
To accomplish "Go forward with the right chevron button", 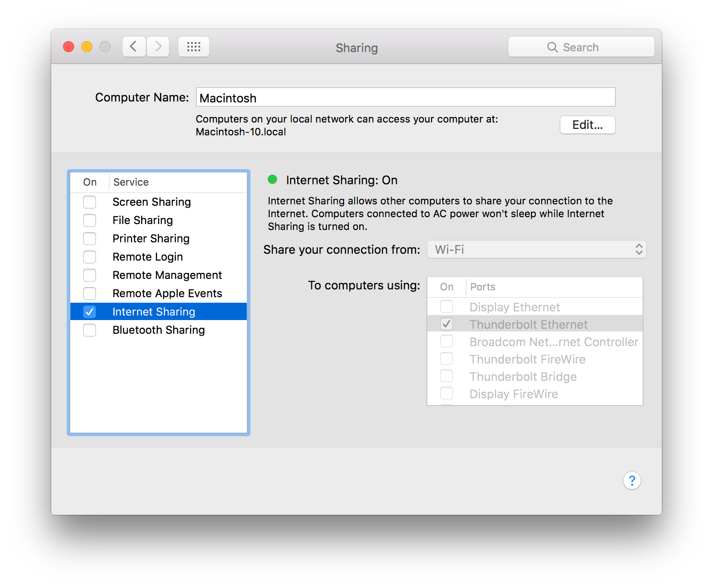I will click(x=158, y=47).
